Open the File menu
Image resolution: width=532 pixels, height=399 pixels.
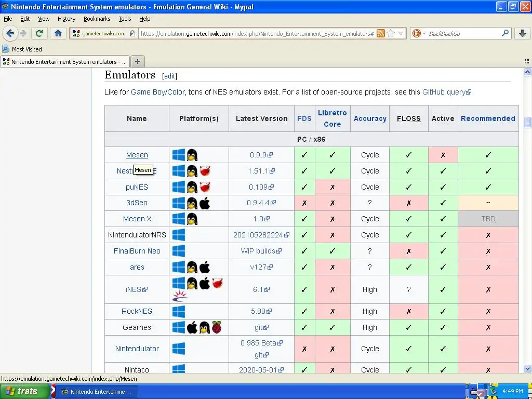[x=8, y=19]
